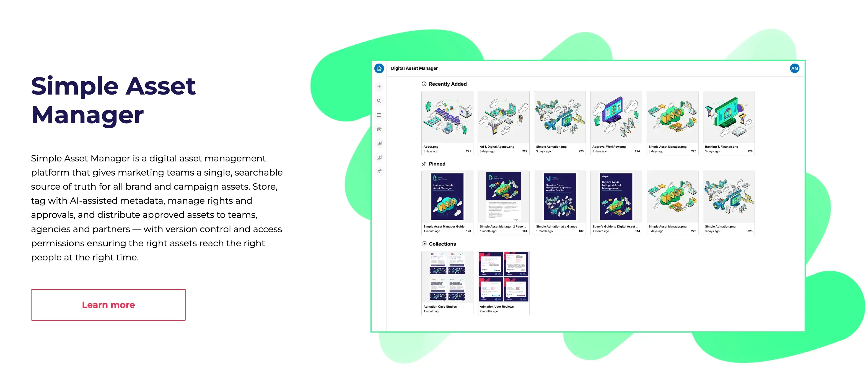The width and height of the screenshot is (868, 379).
Task: Open Simple Admation.png thumbnail under Recently Added
Action: [560, 117]
